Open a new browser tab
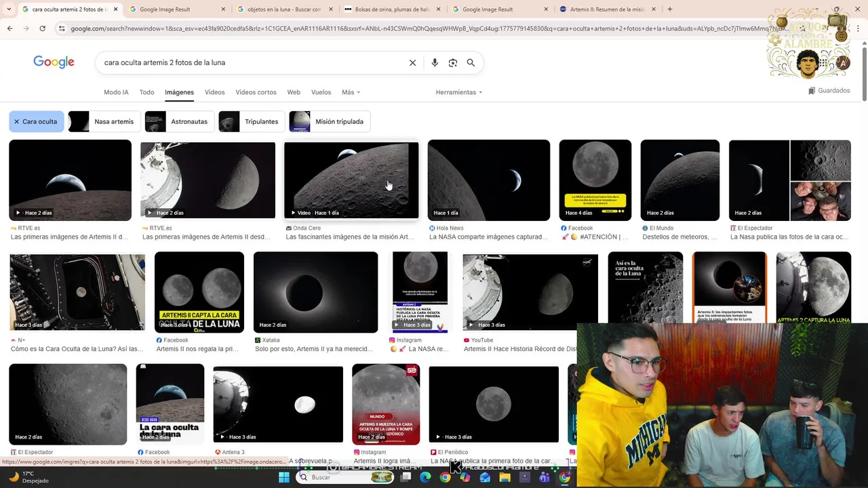 [670, 9]
